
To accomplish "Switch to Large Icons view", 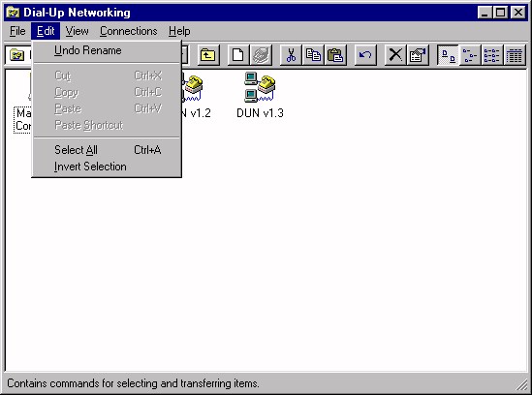I will [x=448, y=55].
